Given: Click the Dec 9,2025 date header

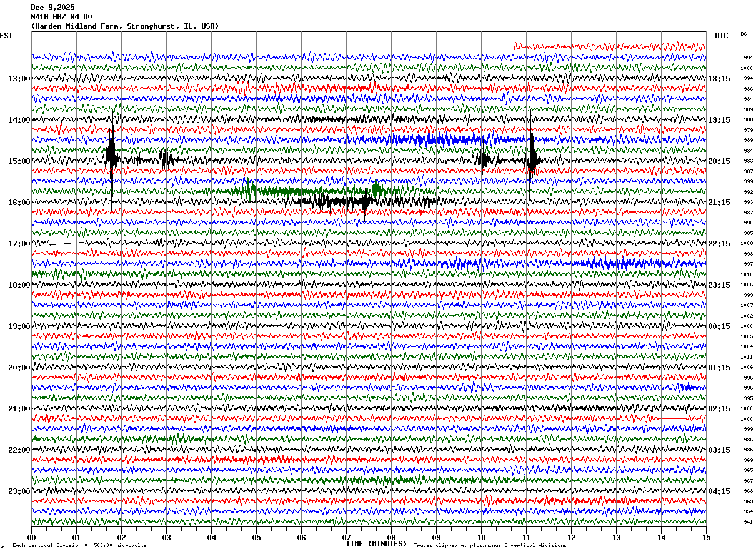Looking at the screenshot, I should 52,8.
